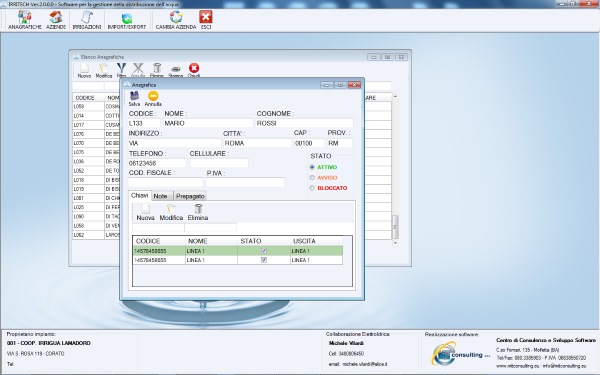Image resolution: width=600 pixels, height=375 pixels.
Task: Select row L081 in Elenco Anagrafiche
Action: 88,198
